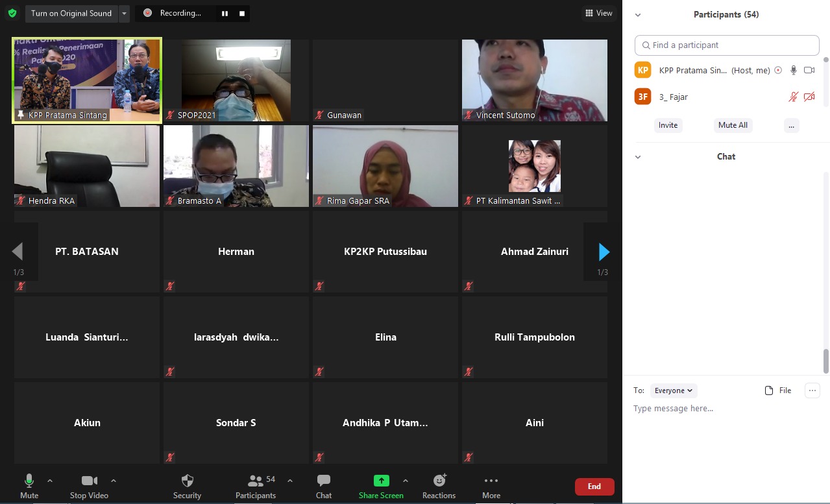This screenshot has height=504, width=830.
Task: Go to next page of video gallery
Action: point(604,252)
